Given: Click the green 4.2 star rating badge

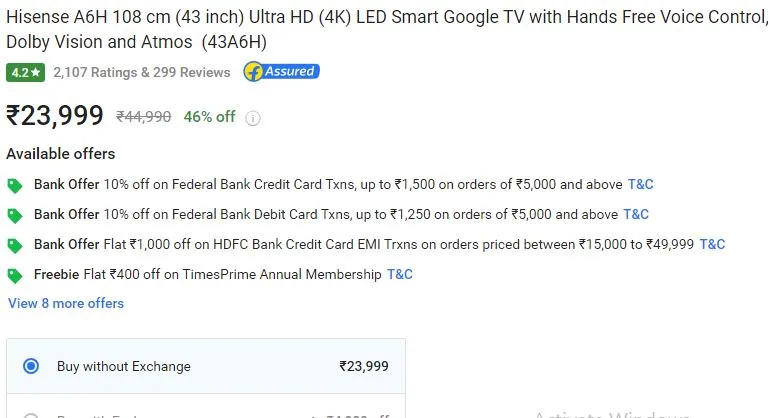Looking at the screenshot, I should [x=25, y=73].
